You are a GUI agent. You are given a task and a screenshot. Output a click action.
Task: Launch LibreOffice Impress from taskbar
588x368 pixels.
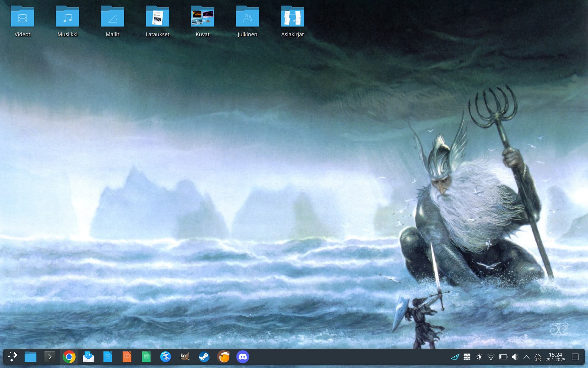127,357
